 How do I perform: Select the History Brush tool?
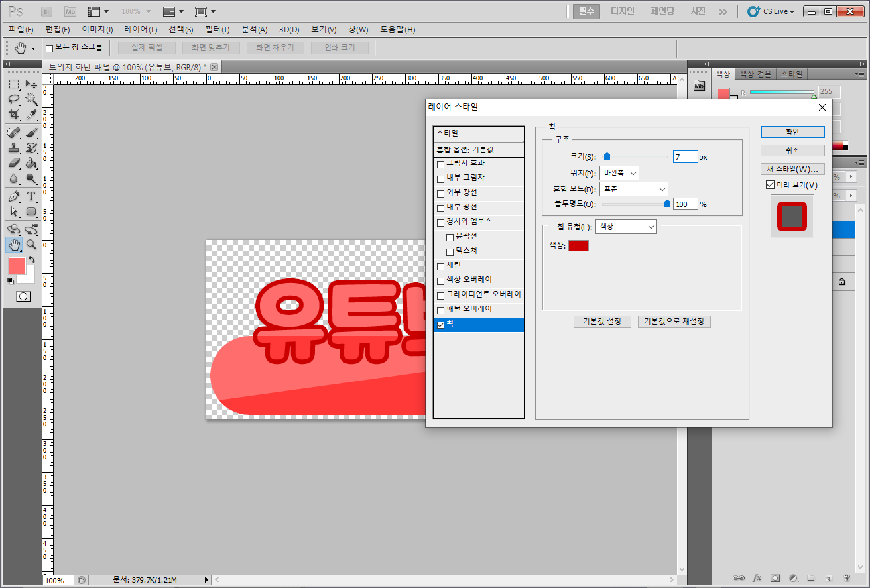click(31, 148)
